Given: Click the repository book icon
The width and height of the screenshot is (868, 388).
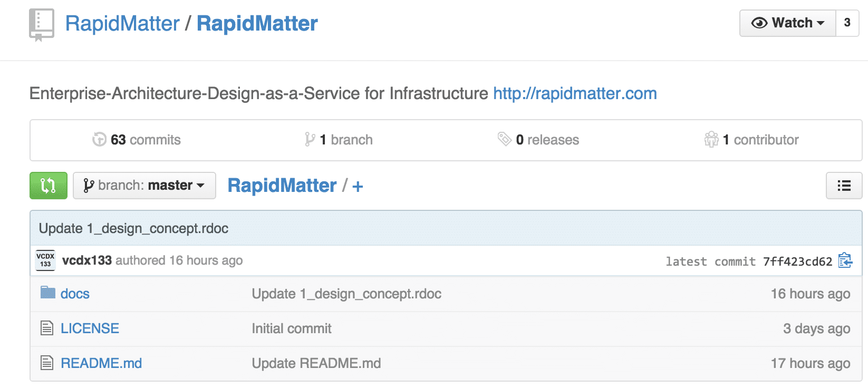Looking at the screenshot, I should [41, 24].
